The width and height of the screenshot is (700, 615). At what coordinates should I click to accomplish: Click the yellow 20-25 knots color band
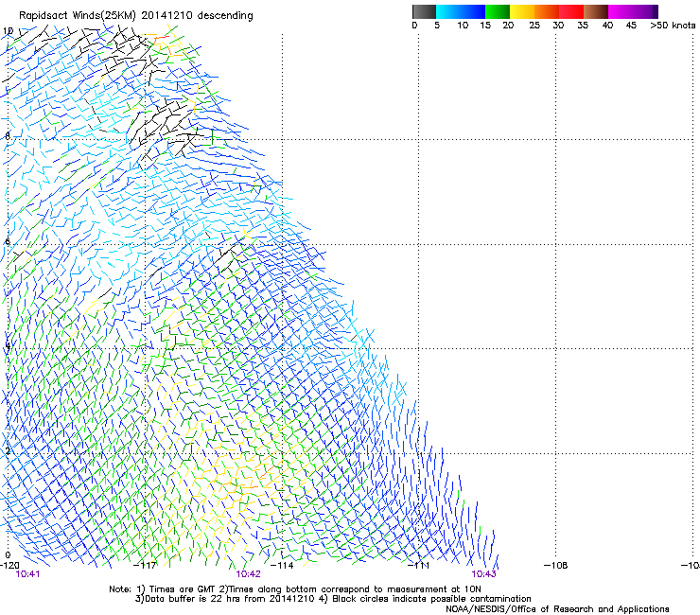coord(522,11)
